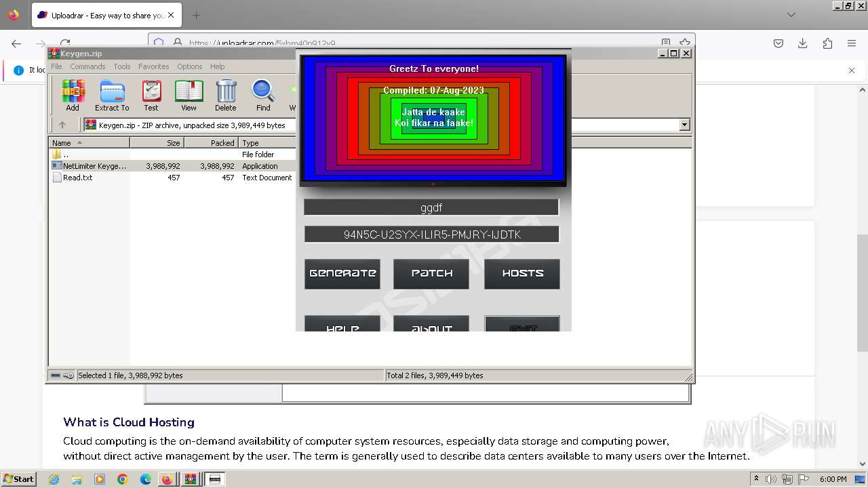Switch to Firefox taskbar button
The image size is (868, 488).
(167, 479)
